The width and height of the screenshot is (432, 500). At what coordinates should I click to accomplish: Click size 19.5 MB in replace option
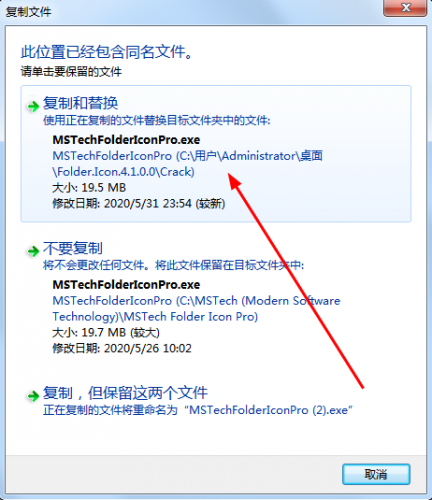(x=89, y=188)
